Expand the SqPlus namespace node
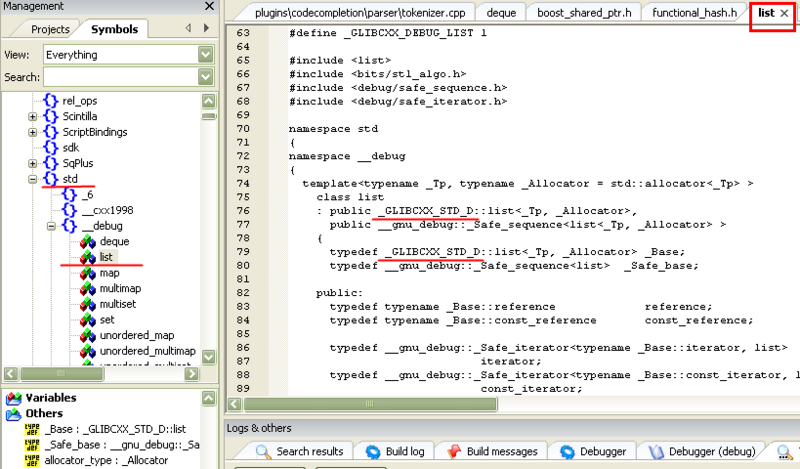This screenshot has height=469, width=800. point(33,164)
